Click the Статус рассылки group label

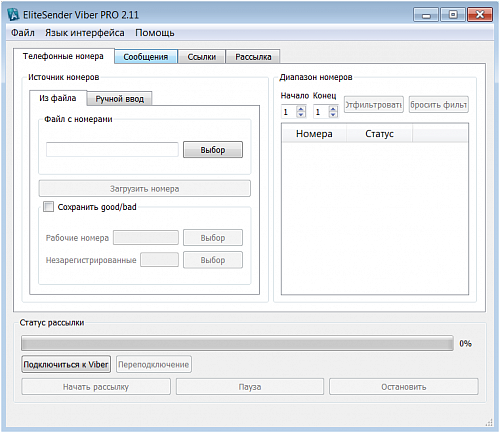(52, 323)
